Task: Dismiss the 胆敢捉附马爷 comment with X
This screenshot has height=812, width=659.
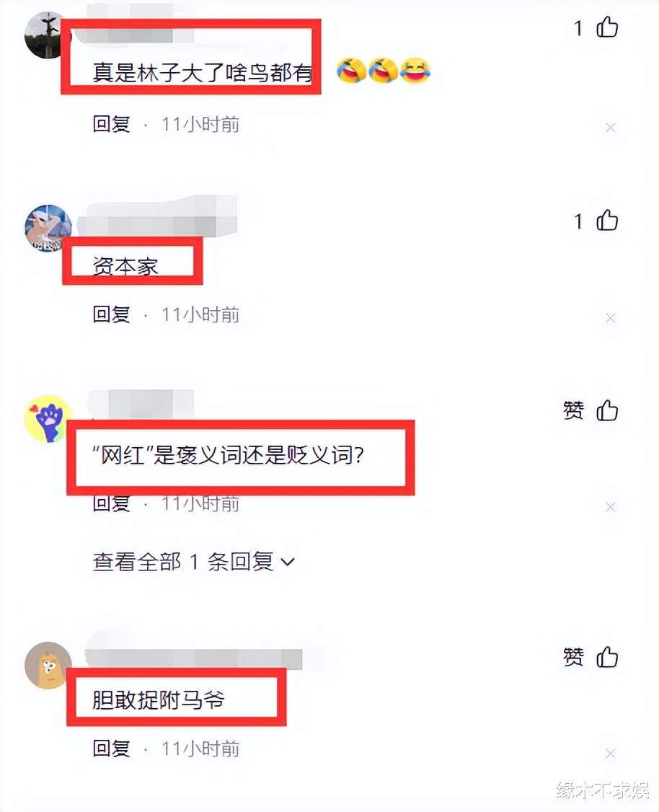Action: tap(611, 754)
